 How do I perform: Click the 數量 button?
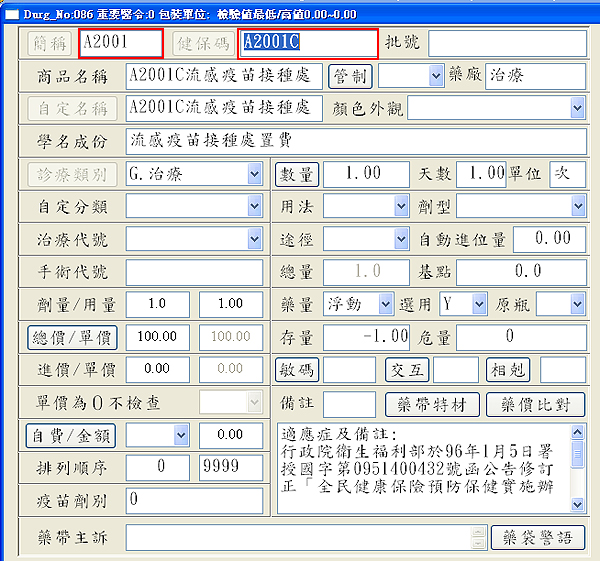[296, 174]
